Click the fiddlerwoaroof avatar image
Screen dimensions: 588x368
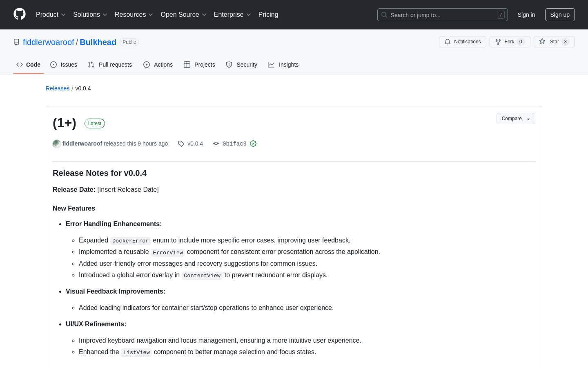pos(57,144)
